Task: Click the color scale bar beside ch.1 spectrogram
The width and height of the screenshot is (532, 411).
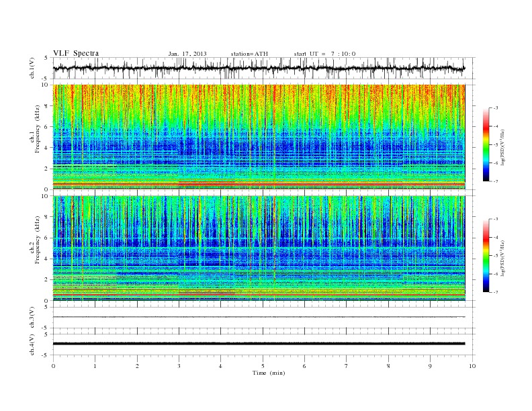Action: 486,144
